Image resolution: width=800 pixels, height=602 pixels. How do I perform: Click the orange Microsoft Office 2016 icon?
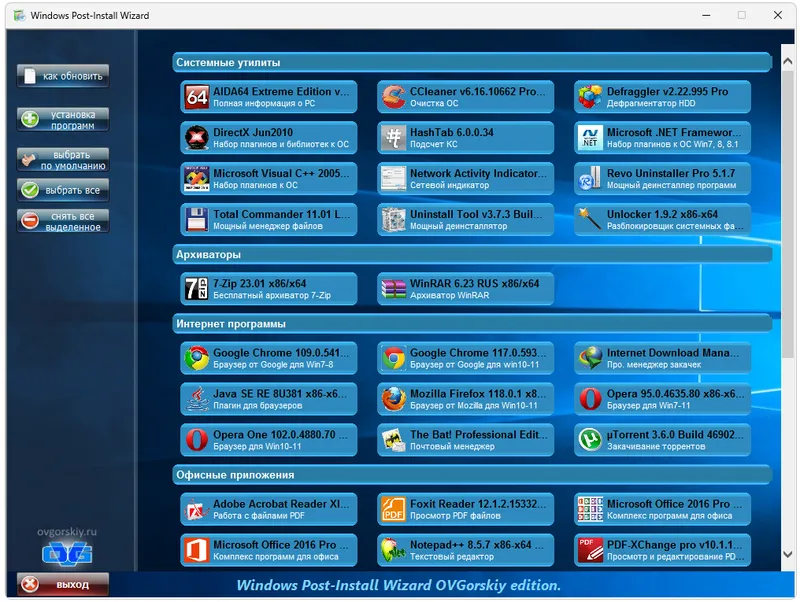pos(196,550)
